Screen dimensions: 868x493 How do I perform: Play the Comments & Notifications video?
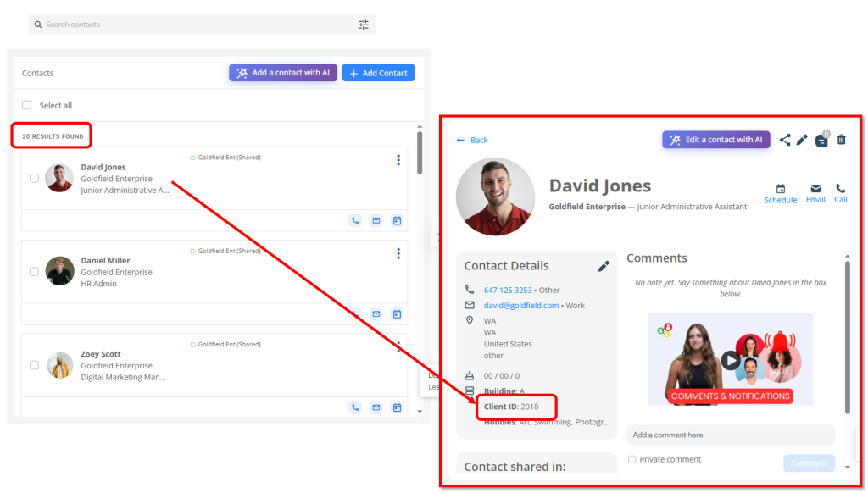[731, 360]
